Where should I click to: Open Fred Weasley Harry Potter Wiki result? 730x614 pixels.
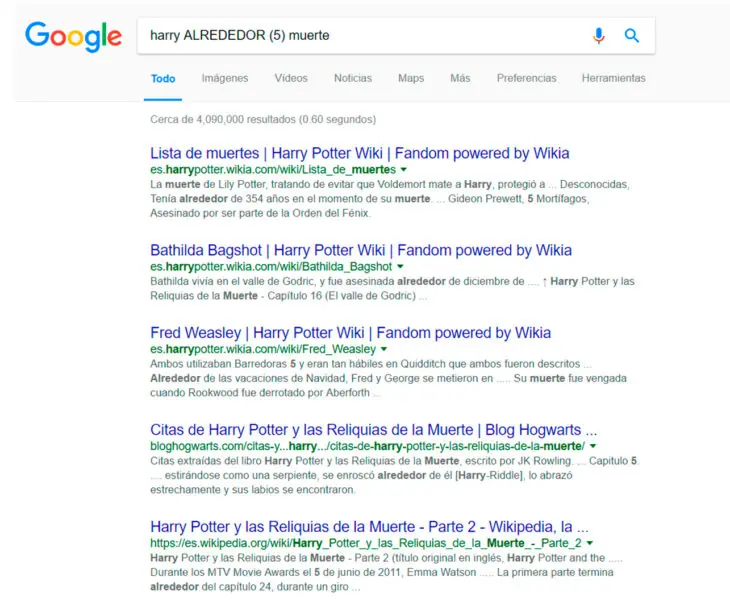click(351, 333)
